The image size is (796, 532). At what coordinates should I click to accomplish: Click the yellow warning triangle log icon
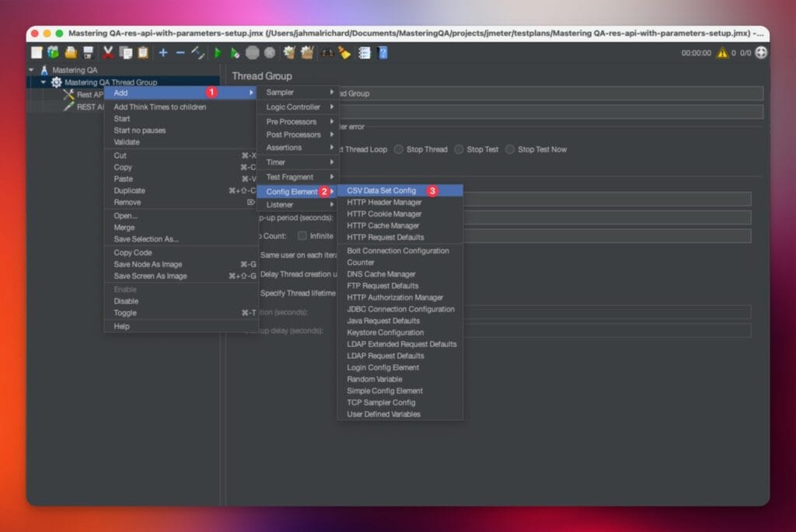[x=722, y=53]
